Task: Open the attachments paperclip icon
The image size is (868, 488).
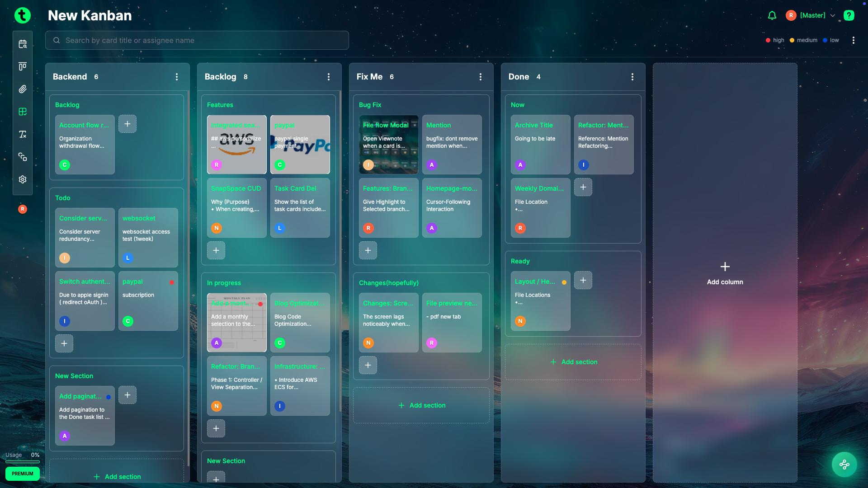Action: pyautogui.click(x=23, y=89)
